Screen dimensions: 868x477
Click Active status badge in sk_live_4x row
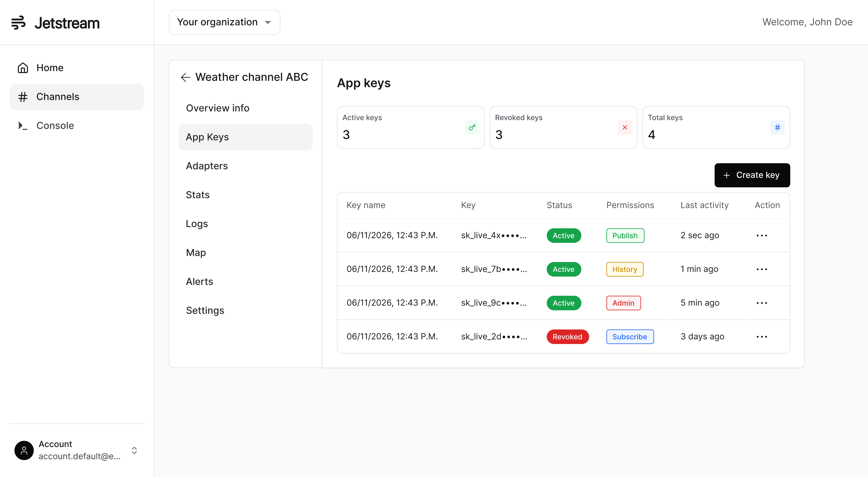(564, 235)
